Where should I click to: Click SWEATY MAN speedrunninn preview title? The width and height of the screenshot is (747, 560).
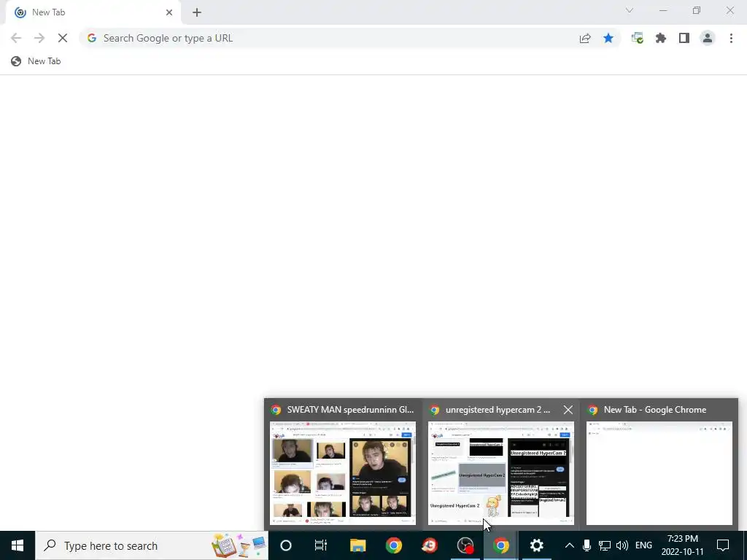pos(350,410)
